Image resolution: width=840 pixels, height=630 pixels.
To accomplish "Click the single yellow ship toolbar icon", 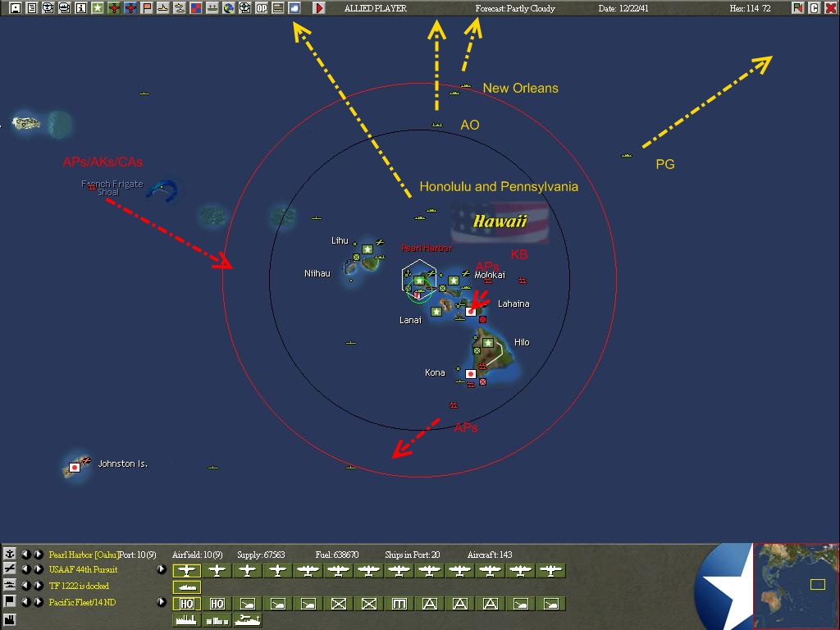I will 163,8.
